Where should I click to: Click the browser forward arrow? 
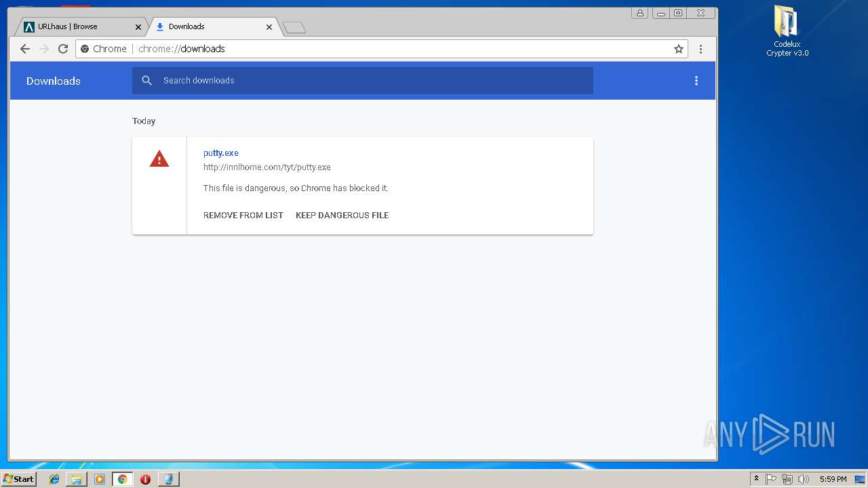click(44, 49)
